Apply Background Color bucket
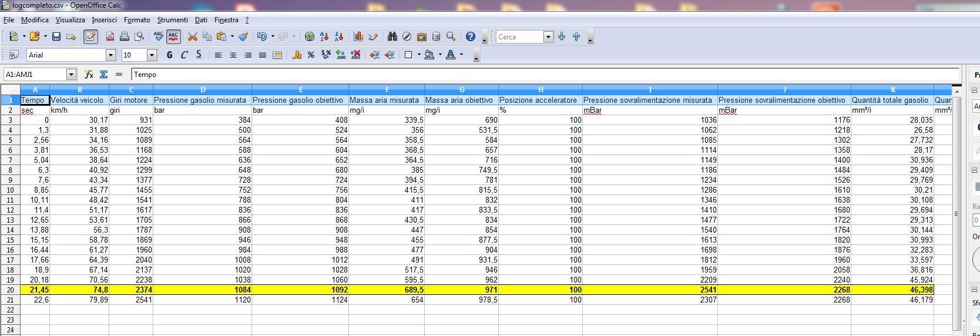 429,55
